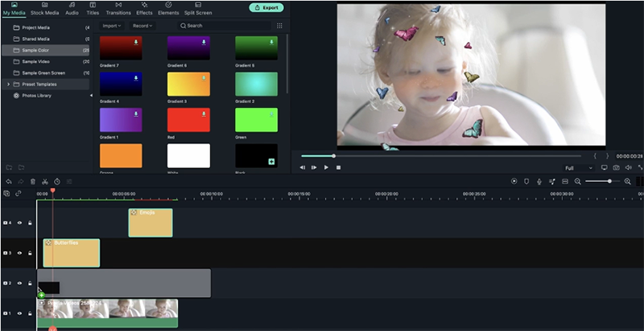Hide track 1 with eye icon
The width and height of the screenshot is (644, 331).
pyautogui.click(x=19, y=313)
